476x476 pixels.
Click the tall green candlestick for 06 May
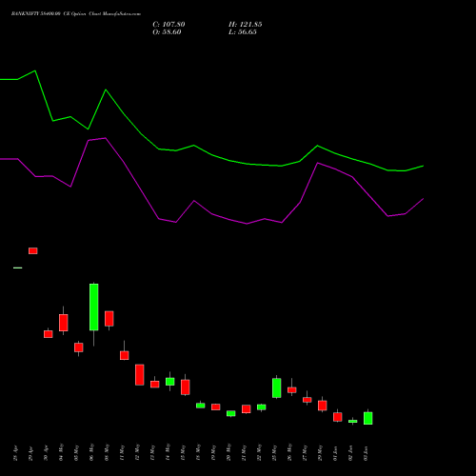tap(94, 307)
